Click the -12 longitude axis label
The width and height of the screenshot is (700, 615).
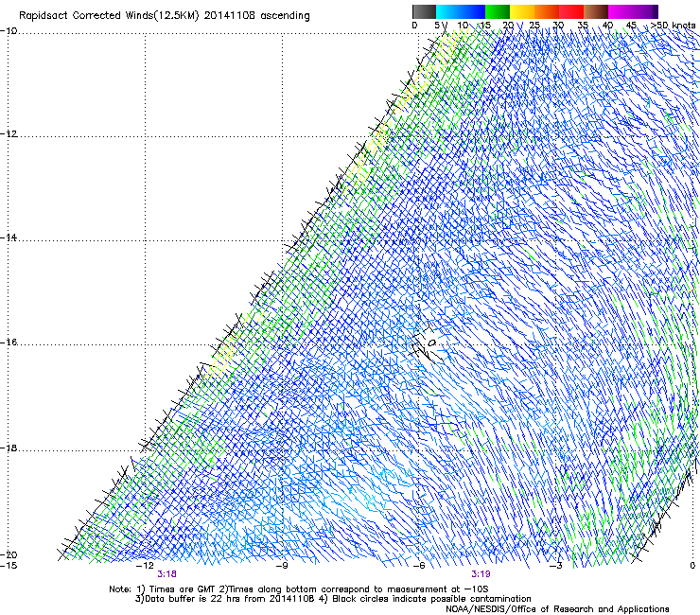click(x=145, y=566)
